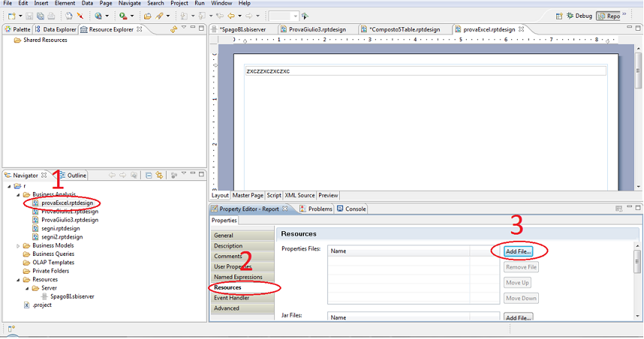Viewport: 644px width, 339px height.
Task: Click the .project file icon in Navigator
Action: [x=27, y=305]
